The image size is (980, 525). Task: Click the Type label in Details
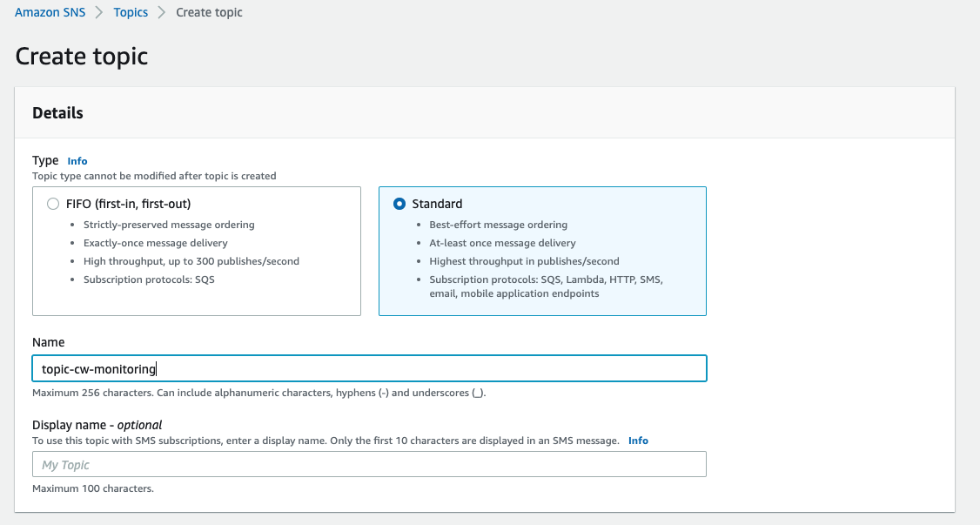(45, 160)
